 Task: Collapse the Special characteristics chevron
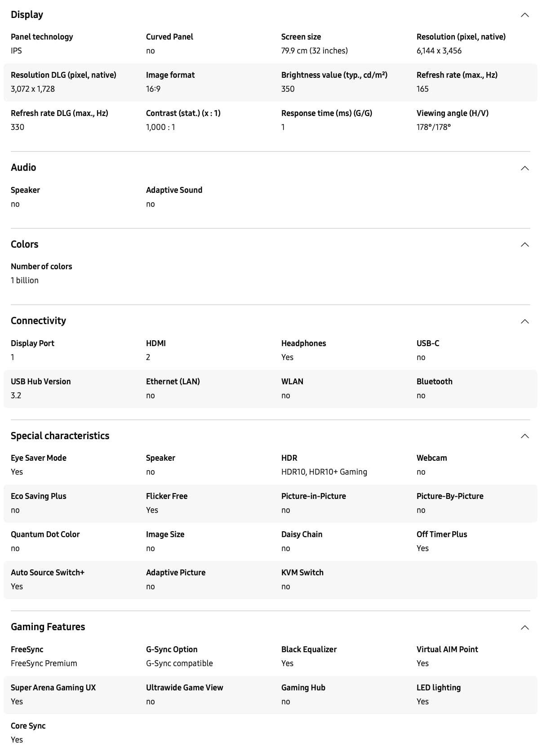524,436
